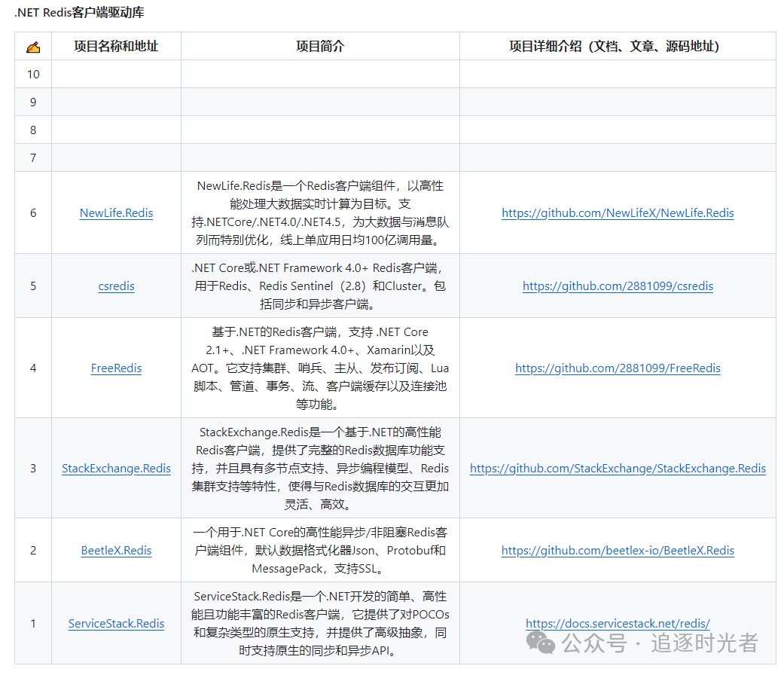Click the ServiceStack.Redis description mentioning POCOs
The width and height of the screenshot is (784, 675).
(321, 624)
